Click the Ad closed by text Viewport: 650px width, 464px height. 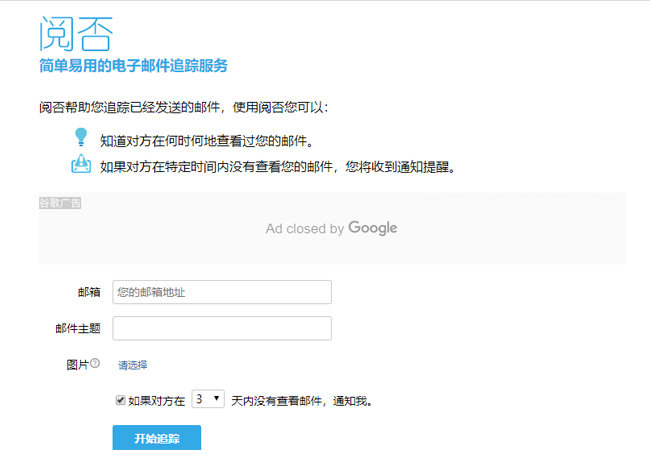pyautogui.click(x=304, y=229)
